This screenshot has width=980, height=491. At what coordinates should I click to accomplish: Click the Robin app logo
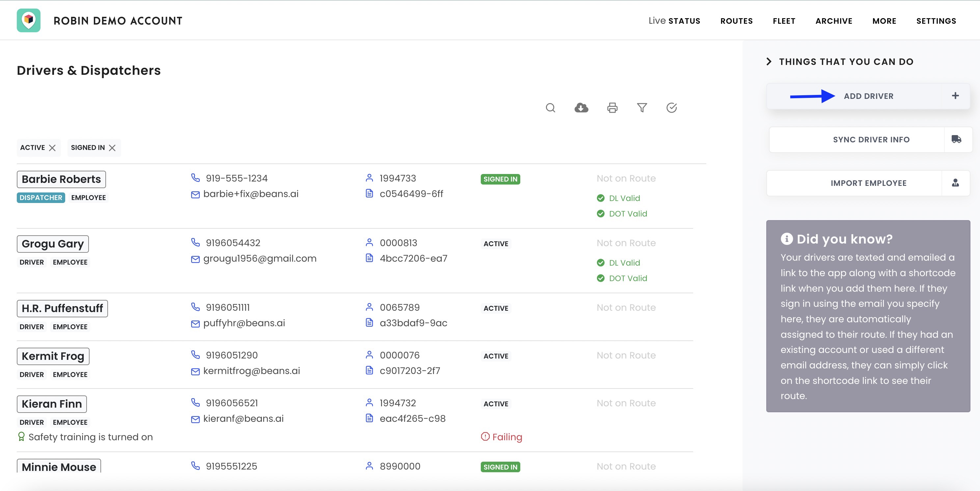29,20
